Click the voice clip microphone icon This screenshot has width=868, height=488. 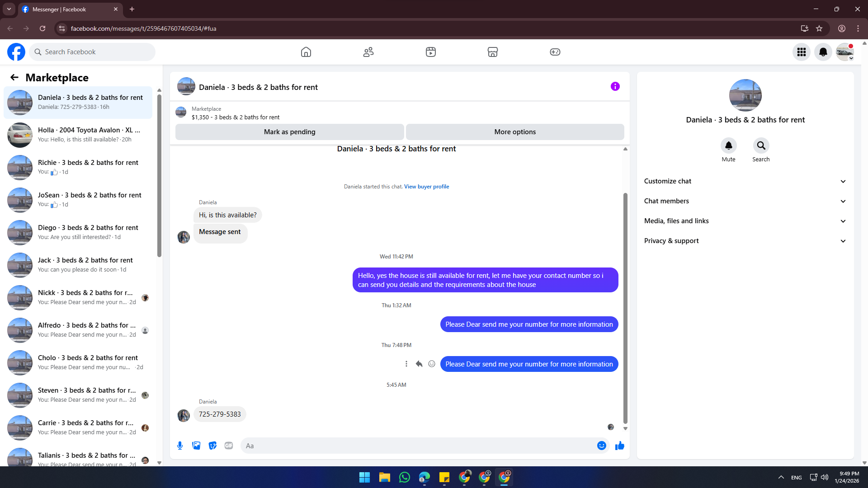180,446
